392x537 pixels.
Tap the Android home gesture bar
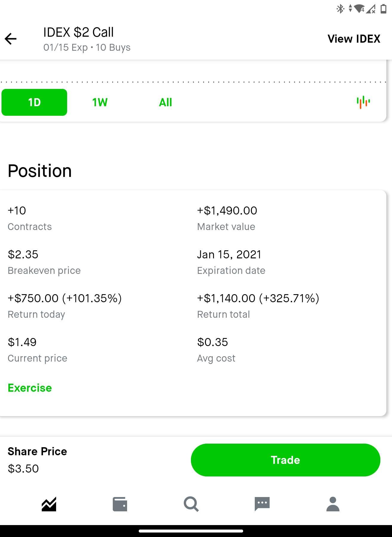click(x=191, y=531)
